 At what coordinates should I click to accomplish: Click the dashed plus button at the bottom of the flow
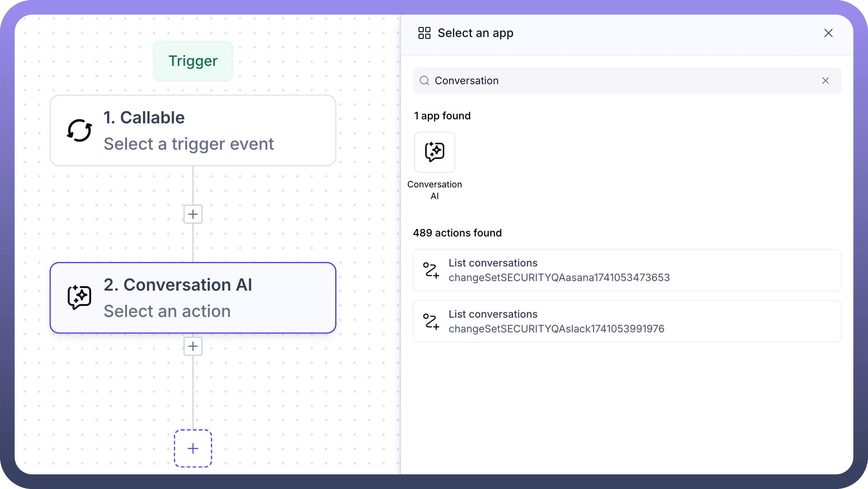(193, 448)
